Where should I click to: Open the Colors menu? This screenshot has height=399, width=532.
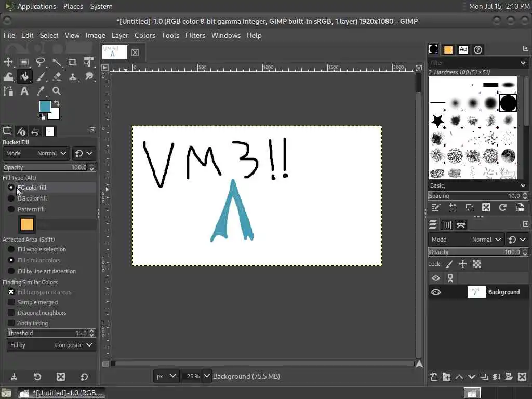coord(145,35)
